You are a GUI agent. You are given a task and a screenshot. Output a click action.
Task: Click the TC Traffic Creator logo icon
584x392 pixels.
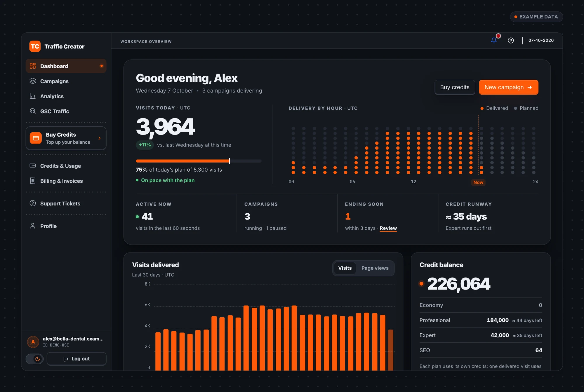[x=35, y=46]
